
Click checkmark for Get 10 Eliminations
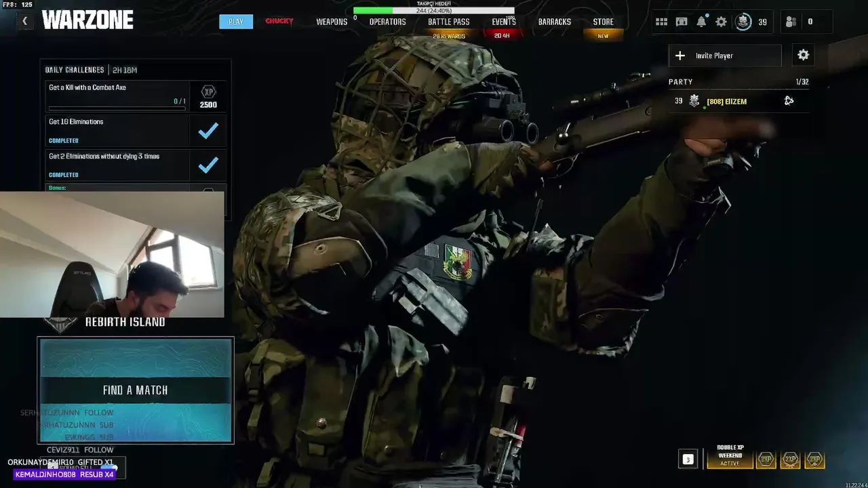click(208, 130)
